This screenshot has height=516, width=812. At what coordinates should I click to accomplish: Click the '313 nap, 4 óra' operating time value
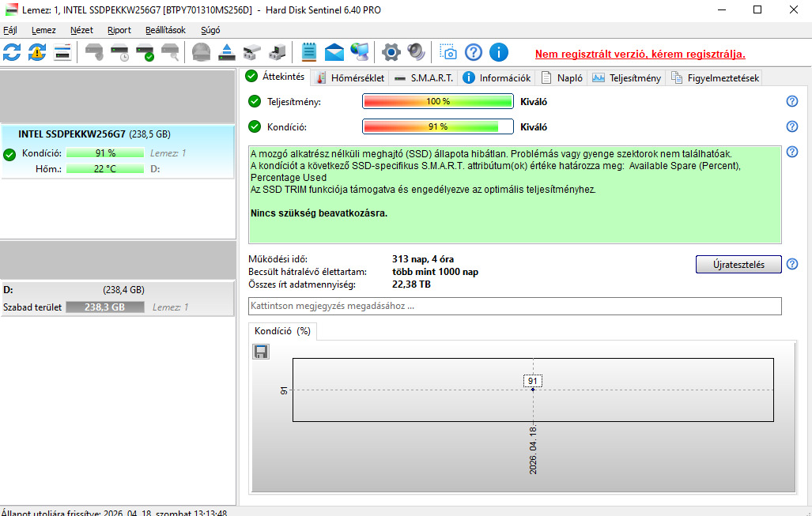point(423,259)
